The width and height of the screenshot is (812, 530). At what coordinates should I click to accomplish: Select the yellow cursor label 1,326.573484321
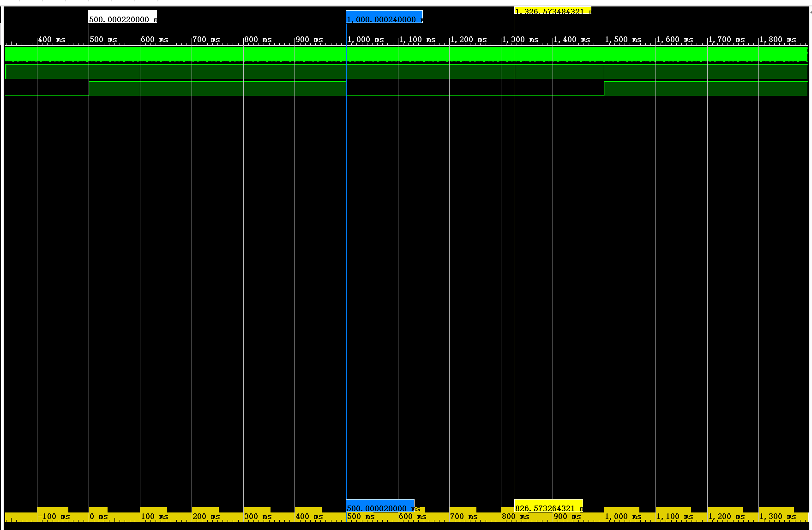point(553,11)
